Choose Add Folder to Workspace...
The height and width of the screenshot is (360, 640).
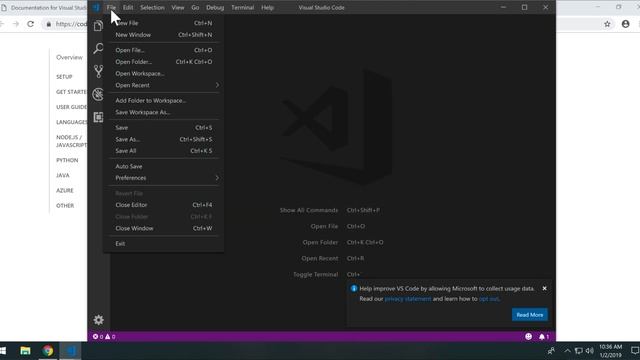click(x=163, y=100)
